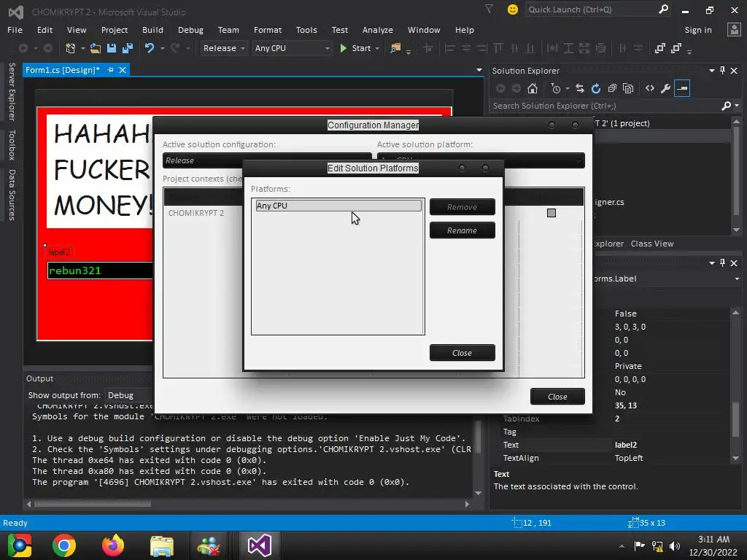Open File Explorer from the taskbar
747x560 pixels.
click(x=162, y=545)
